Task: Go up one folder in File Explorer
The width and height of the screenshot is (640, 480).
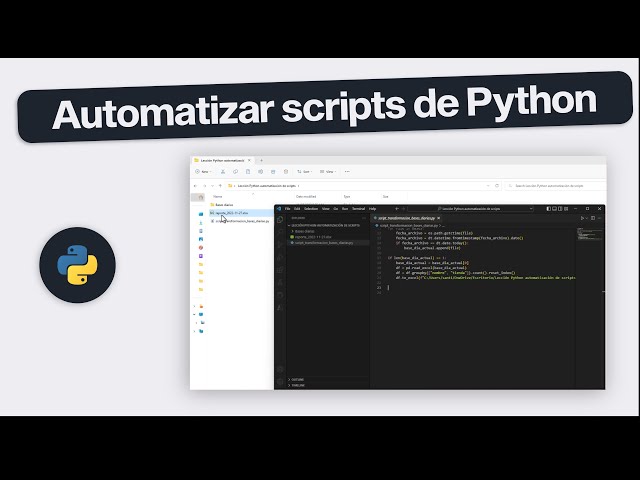Action: (x=220, y=186)
